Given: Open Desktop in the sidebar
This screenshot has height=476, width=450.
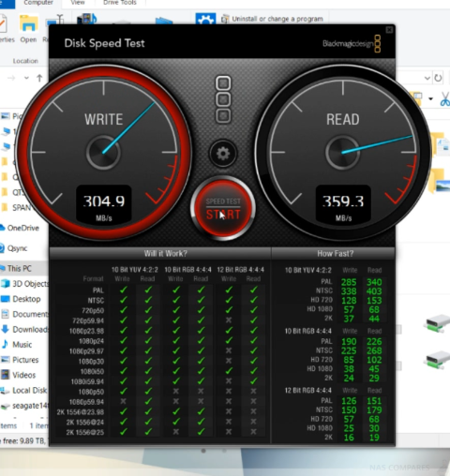Looking at the screenshot, I should point(21,299).
